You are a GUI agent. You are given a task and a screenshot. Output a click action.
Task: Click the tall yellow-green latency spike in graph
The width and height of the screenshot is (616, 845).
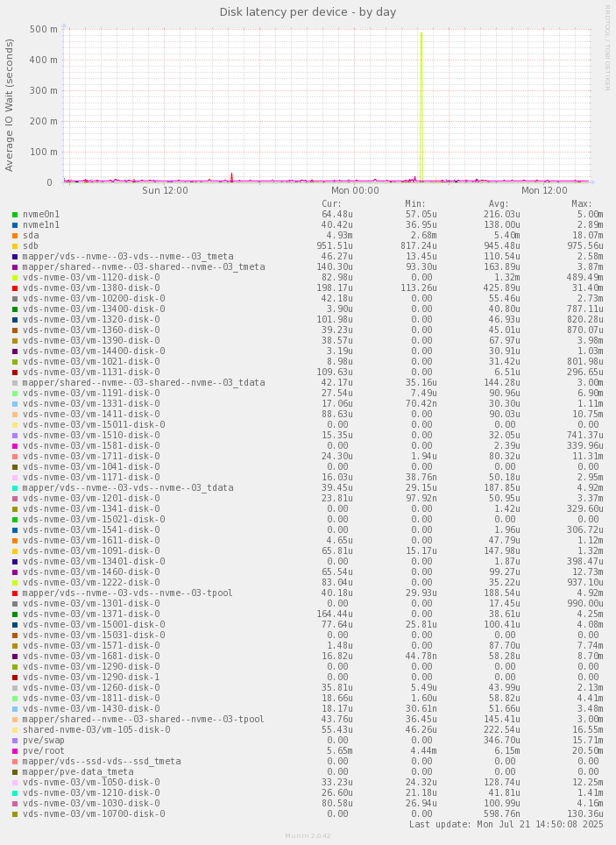[x=421, y=107]
